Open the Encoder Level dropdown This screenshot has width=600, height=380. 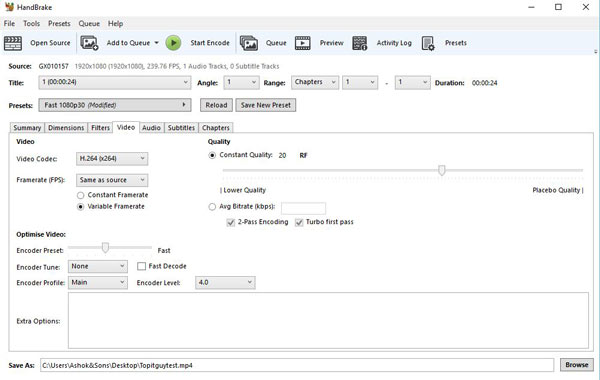225,283
